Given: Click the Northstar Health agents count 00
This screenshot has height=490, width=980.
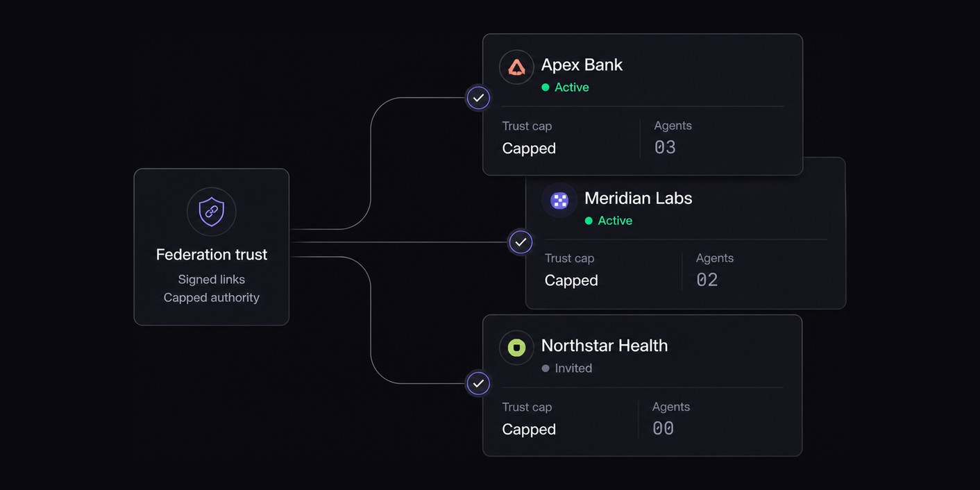Looking at the screenshot, I should click(x=664, y=428).
